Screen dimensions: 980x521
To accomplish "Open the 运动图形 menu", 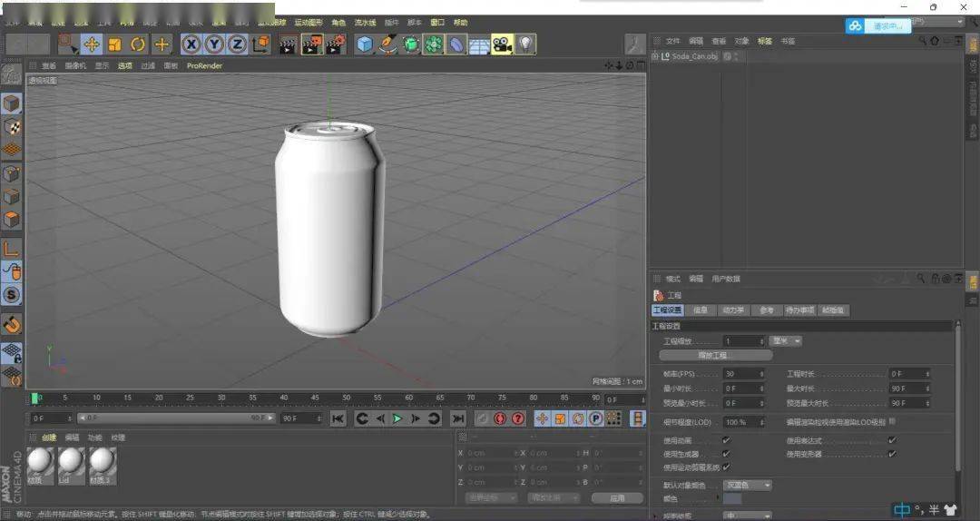I will (x=309, y=22).
